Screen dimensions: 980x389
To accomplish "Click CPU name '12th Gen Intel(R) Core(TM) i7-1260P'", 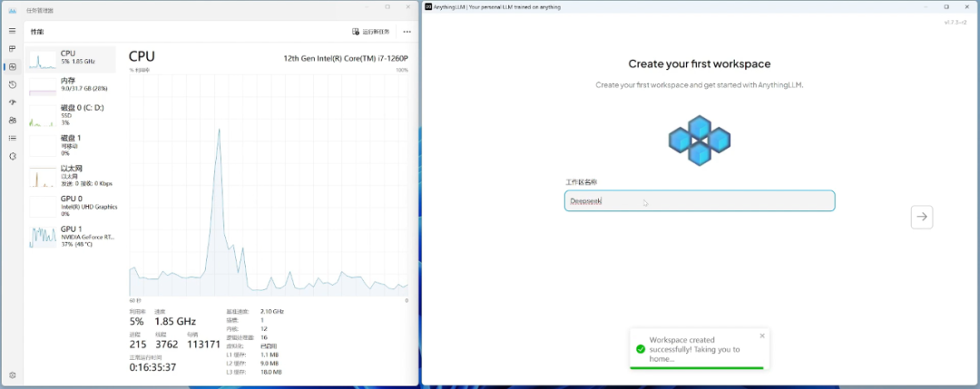I will coord(346,58).
